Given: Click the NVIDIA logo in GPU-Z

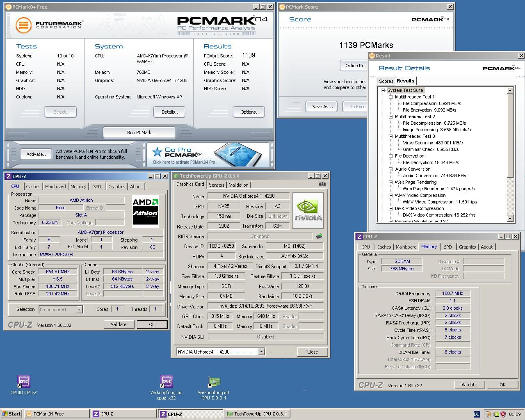Looking at the screenshot, I should tap(308, 211).
